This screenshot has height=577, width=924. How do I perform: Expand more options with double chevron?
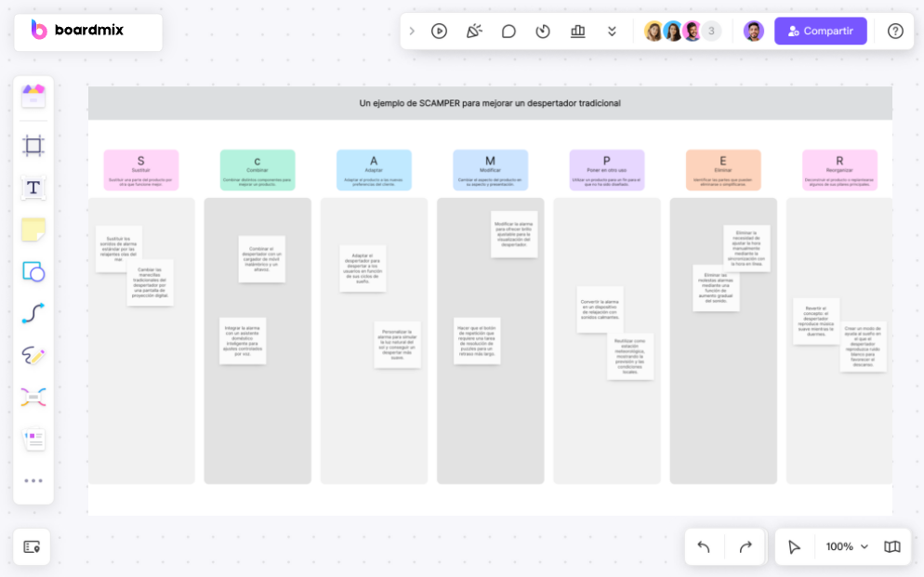pos(613,32)
